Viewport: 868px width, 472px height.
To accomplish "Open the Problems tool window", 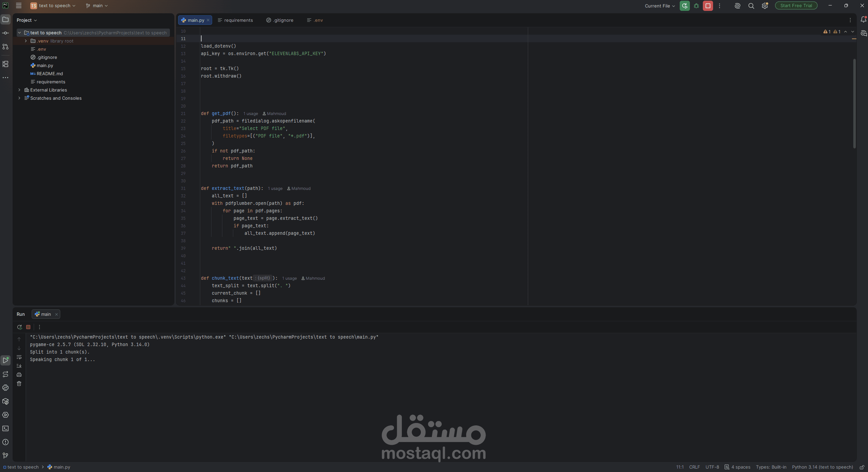I will tap(5, 442).
